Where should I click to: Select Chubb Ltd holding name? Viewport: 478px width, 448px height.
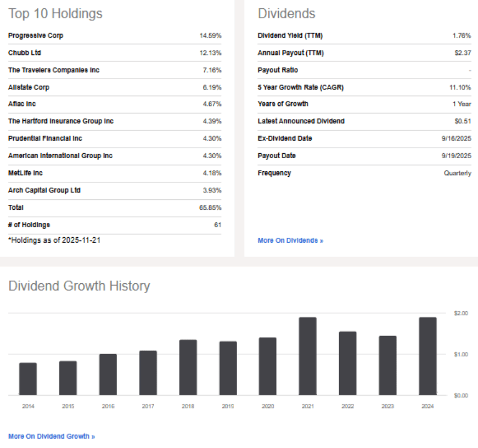pos(25,53)
